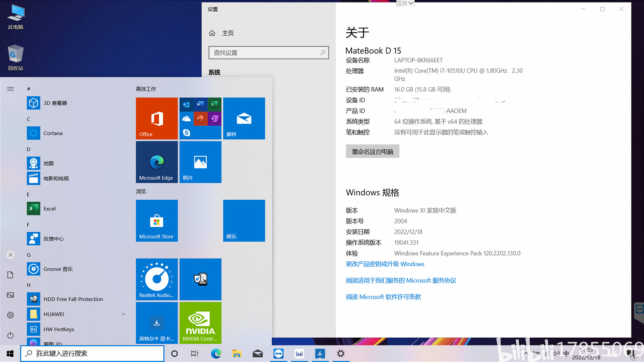Open the Microsoft Store tile
Viewport: 644px width, 362px height.
click(157, 221)
